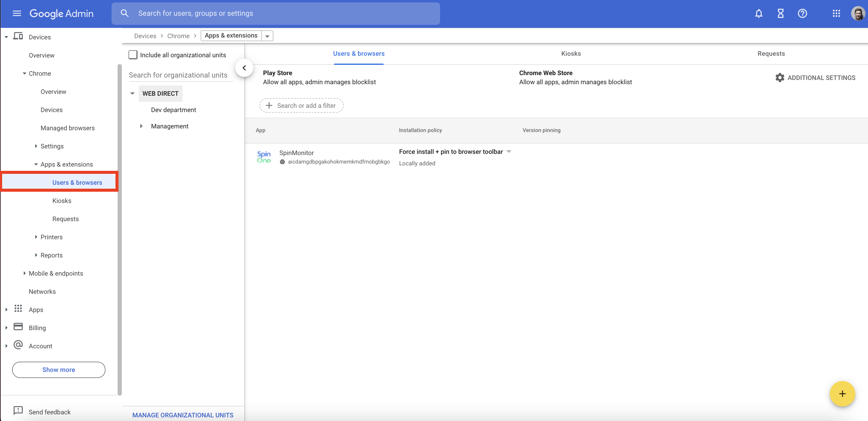Expand the Apps sidebar section arrow
The width and height of the screenshot is (868, 421).
click(x=6, y=310)
